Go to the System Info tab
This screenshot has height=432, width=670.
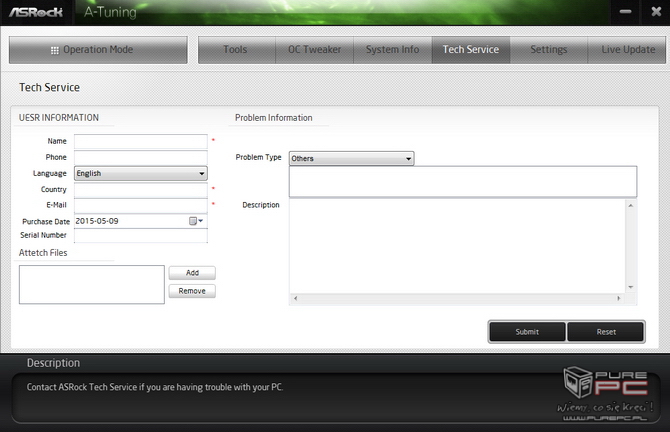(392, 50)
